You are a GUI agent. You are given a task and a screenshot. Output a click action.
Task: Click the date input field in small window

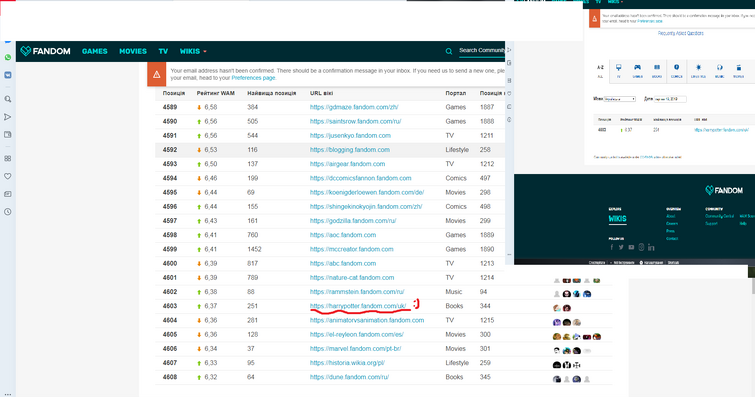[670, 99]
